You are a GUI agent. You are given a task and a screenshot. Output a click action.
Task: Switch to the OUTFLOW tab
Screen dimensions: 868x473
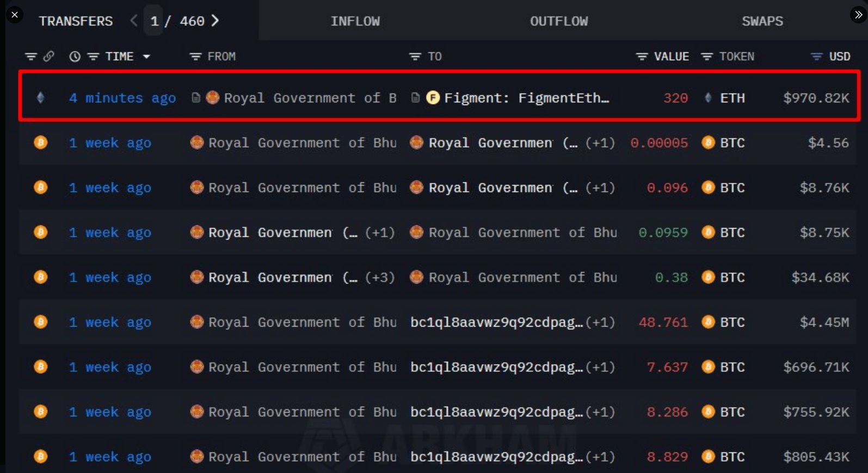pos(558,21)
